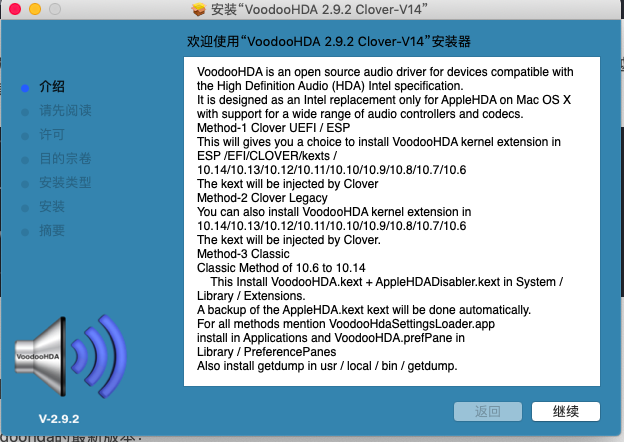Click the window title text
The height and width of the screenshot is (442, 624).
[x=319, y=9]
